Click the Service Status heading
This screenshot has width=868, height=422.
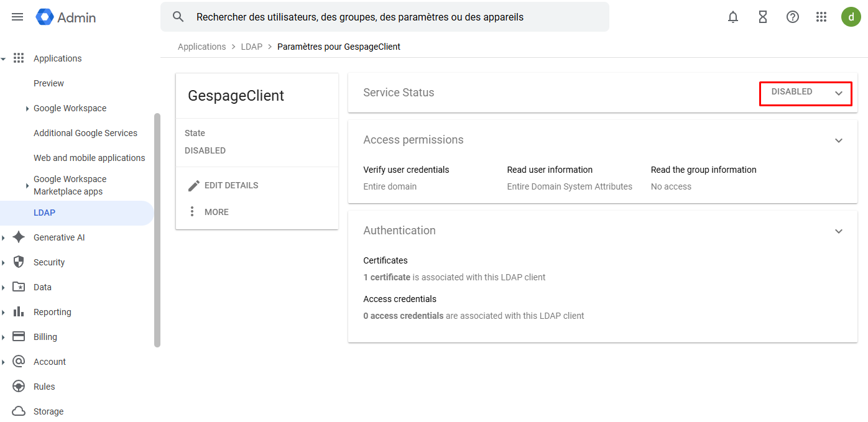[399, 93]
